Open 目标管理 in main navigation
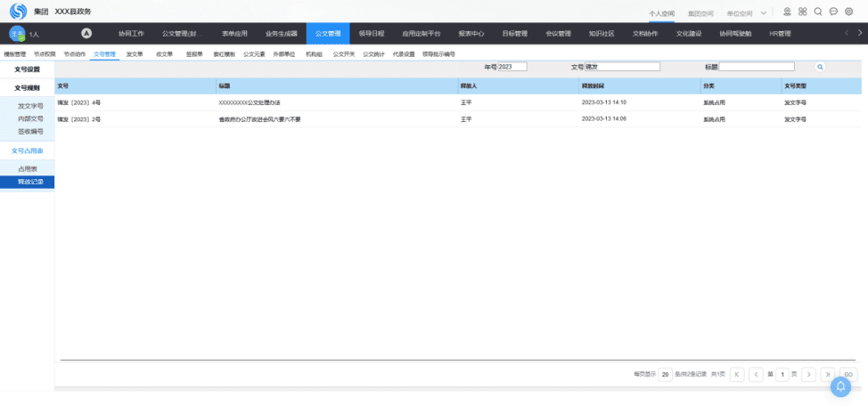 coord(515,34)
